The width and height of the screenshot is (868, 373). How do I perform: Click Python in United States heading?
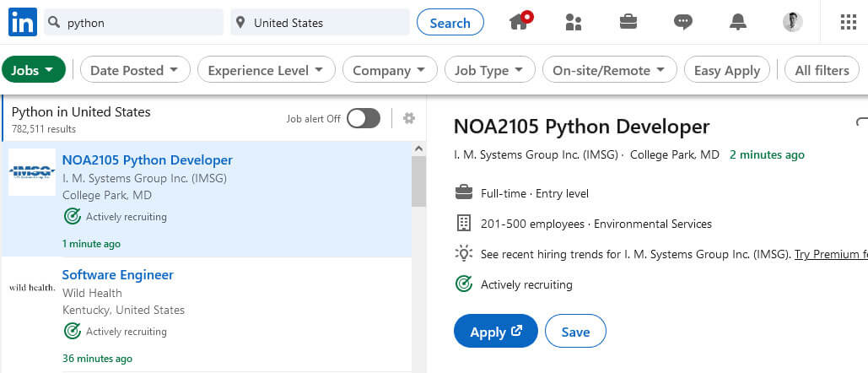point(81,111)
